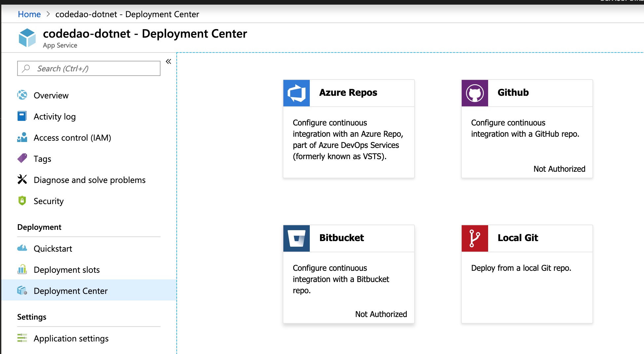Select the Deployment Center sidebar item

[70, 291]
